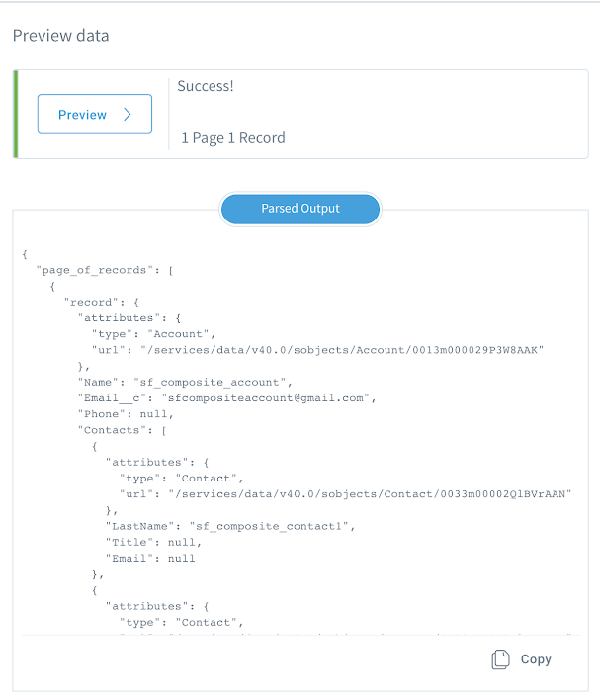
Task: Click the Title null line
Action: pos(153,543)
